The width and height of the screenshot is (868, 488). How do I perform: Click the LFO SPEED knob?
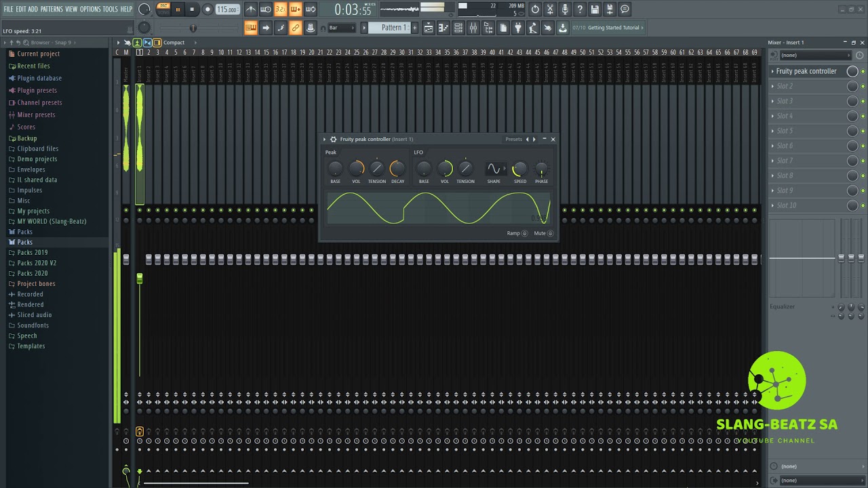click(x=520, y=169)
